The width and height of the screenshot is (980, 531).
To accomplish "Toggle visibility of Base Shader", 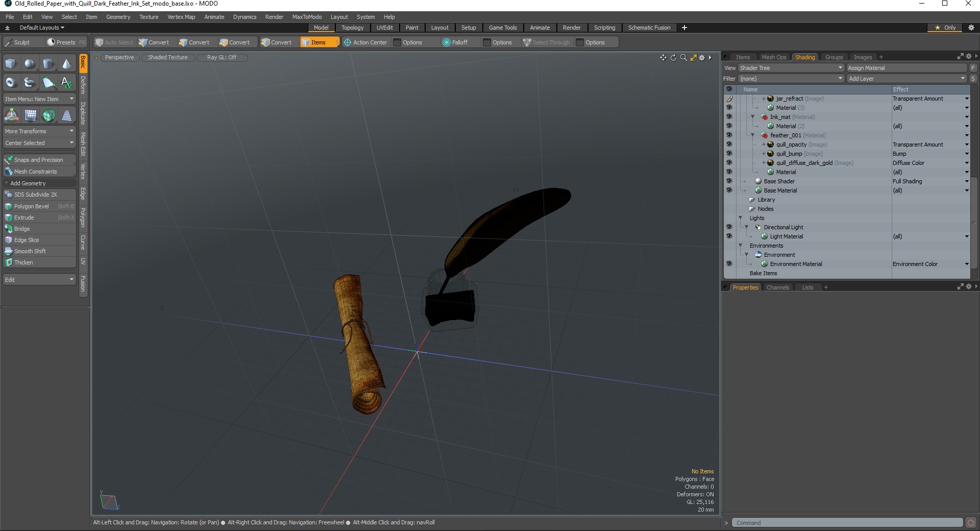I will pyautogui.click(x=729, y=181).
